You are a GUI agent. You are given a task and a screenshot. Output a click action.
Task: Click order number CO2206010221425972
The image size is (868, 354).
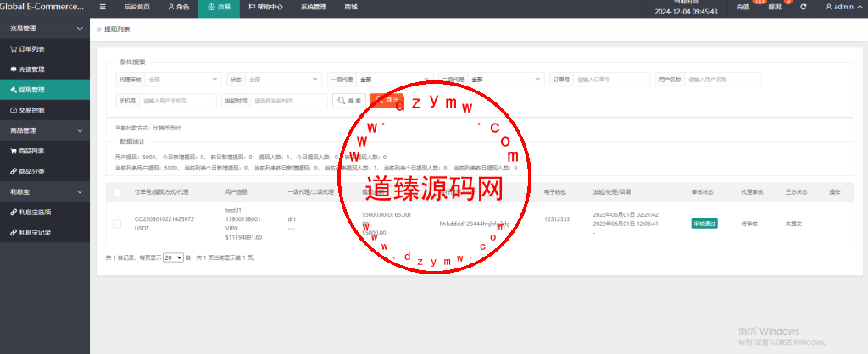[x=164, y=219]
